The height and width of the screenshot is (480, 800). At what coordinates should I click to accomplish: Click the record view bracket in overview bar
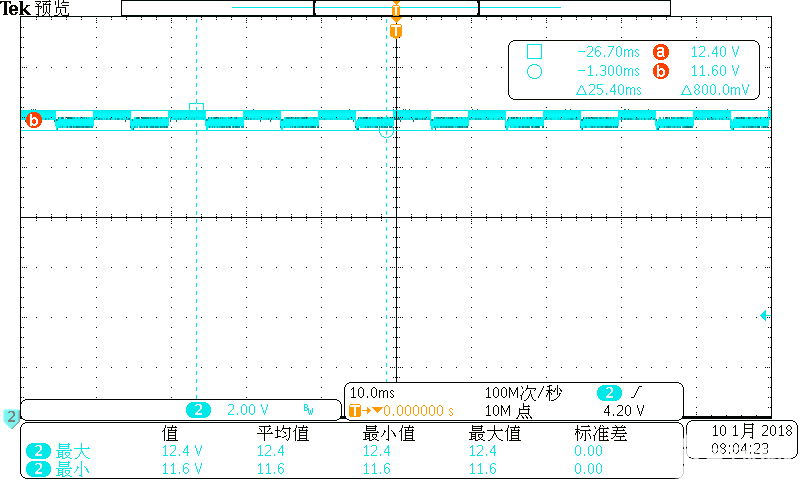click(x=396, y=8)
